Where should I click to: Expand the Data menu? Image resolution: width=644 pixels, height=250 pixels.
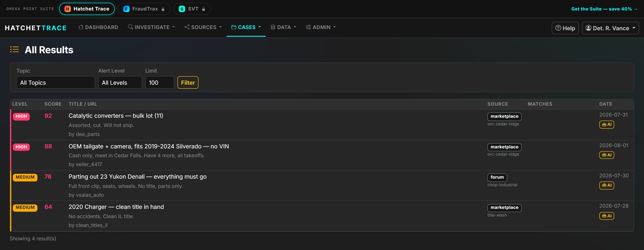(x=283, y=27)
